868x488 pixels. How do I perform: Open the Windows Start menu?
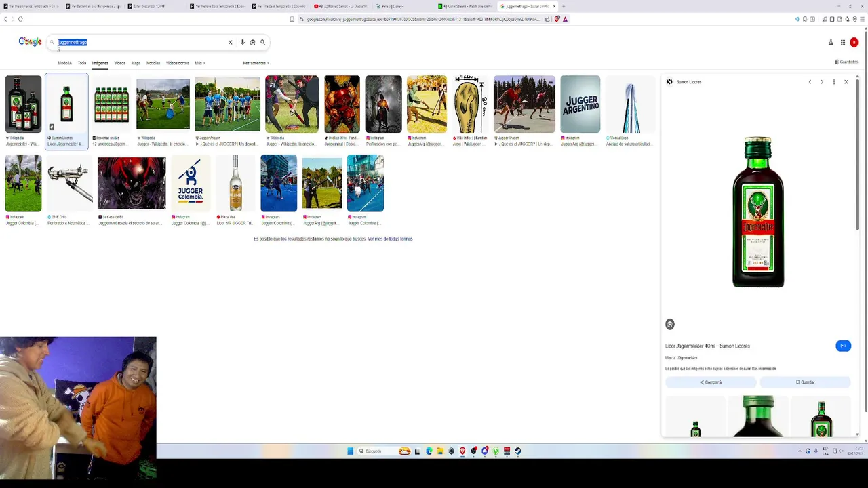point(351,451)
